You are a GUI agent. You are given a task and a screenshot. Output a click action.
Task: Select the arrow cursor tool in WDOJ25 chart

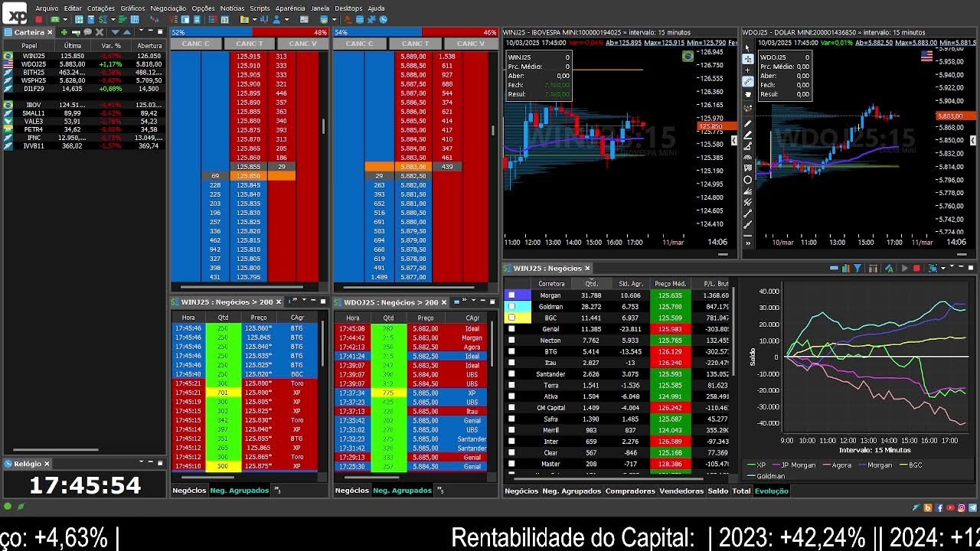click(x=748, y=47)
